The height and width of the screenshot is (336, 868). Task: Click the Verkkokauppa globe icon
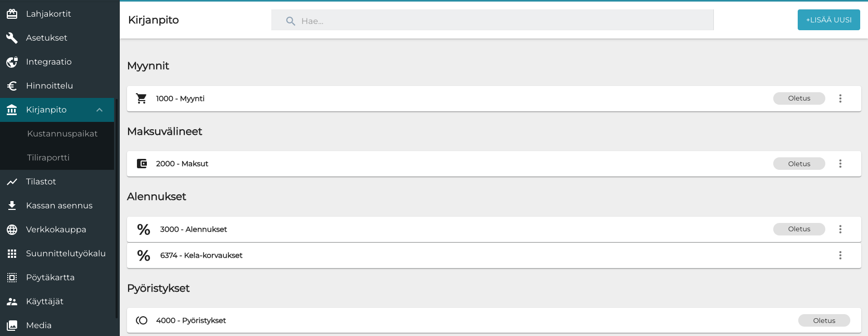[12, 230]
